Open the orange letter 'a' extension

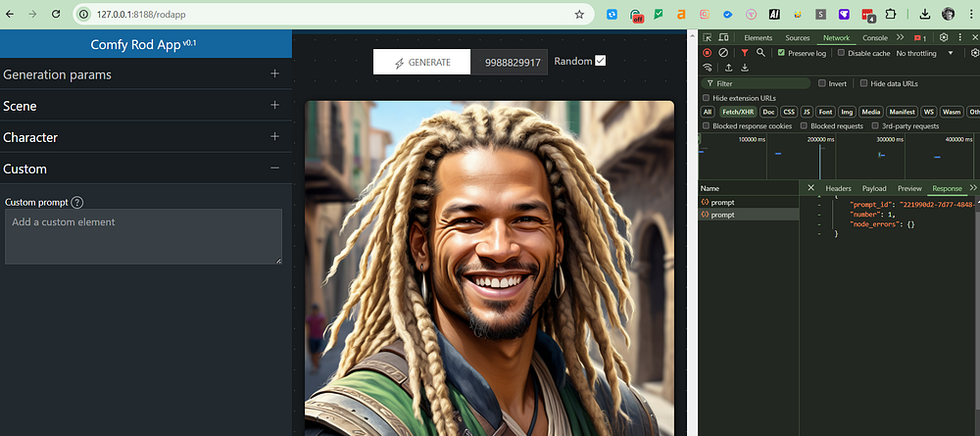click(681, 14)
